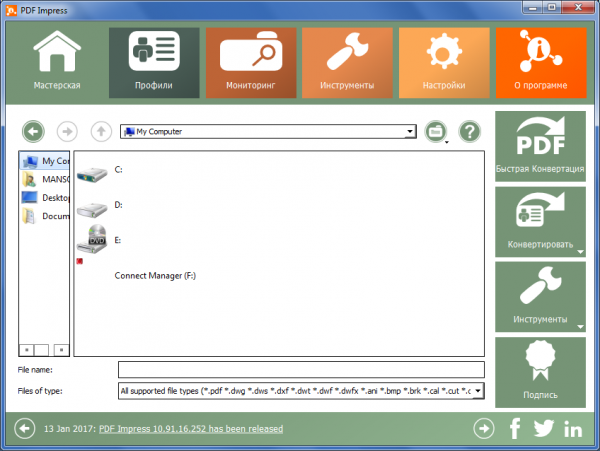Maximize the PDF Impress window
The height and width of the screenshot is (451, 600).
[x=552, y=7]
